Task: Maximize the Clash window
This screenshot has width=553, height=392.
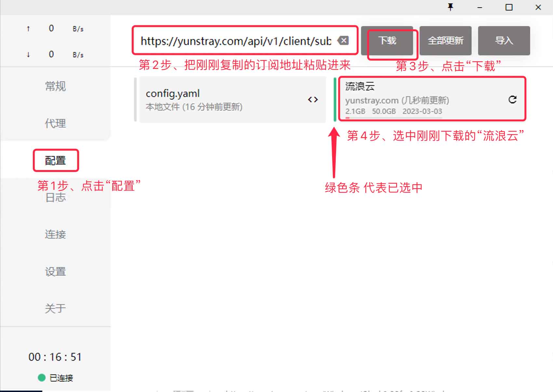Action: click(x=509, y=7)
